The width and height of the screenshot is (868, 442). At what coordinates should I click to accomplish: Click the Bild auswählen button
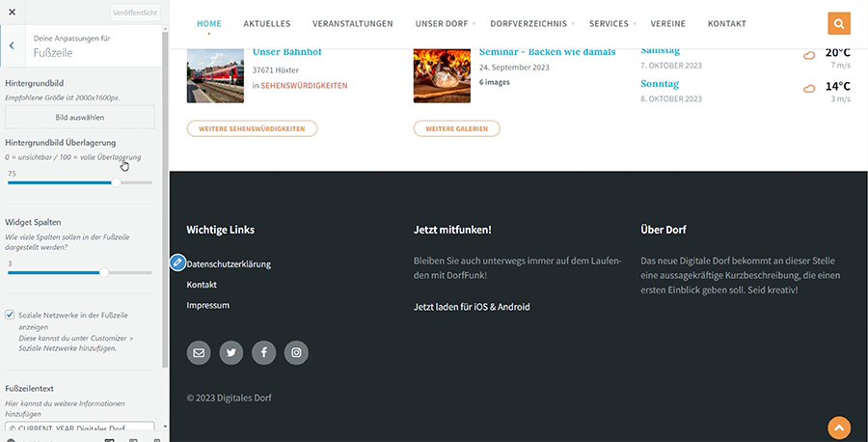80,117
